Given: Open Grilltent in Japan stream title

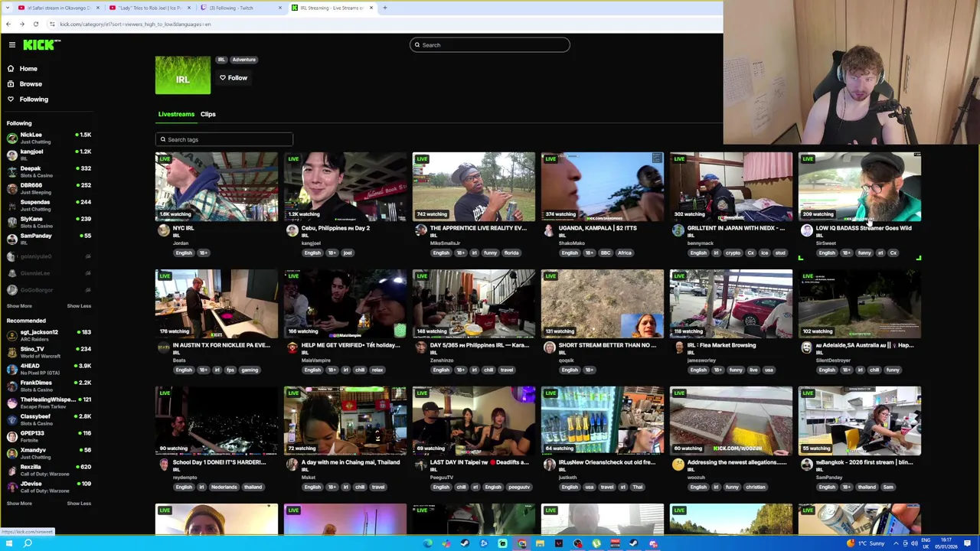Looking at the screenshot, I should point(736,228).
